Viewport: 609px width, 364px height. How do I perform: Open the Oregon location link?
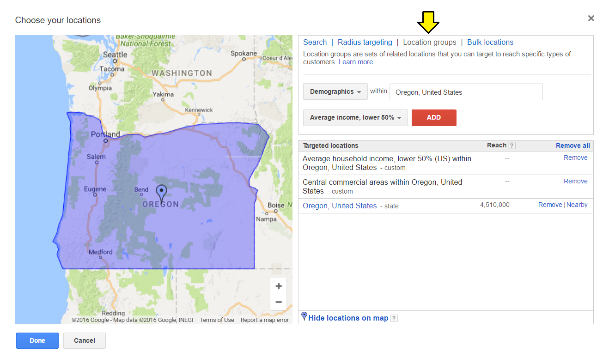tap(315, 206)
